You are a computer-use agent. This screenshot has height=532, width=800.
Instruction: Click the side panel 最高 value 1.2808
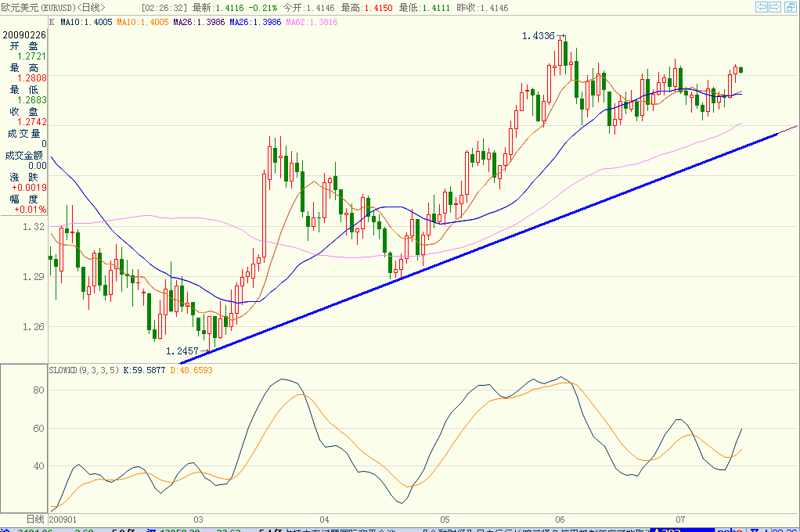tap(31, 78)
